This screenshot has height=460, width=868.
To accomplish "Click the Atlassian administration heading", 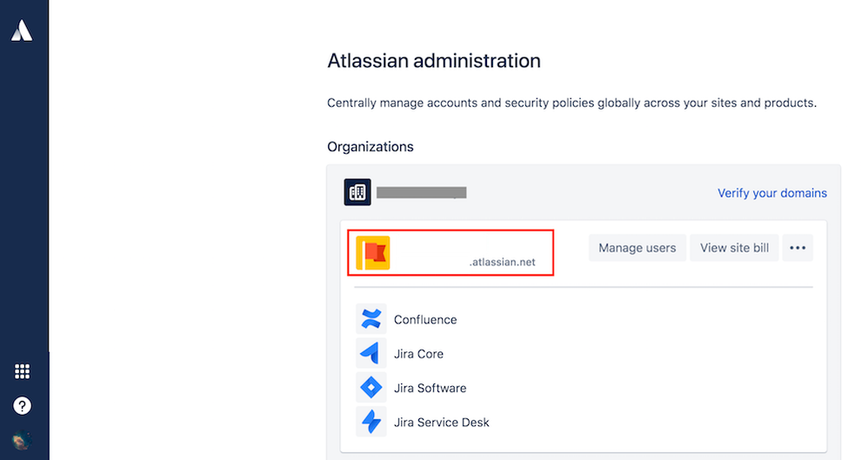I will pyautogui.click(x=434, y=60).
